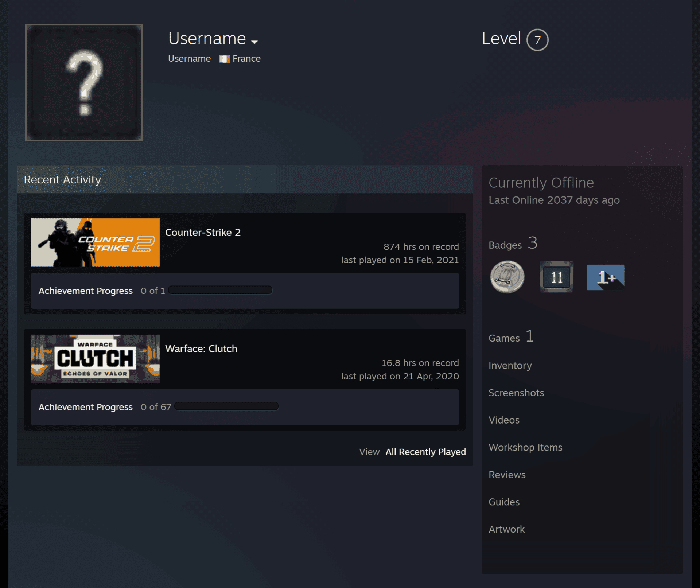Open the profile avatar image
Image resolution: width=700 pixels, height=588 pixels.
coord(84,82)
